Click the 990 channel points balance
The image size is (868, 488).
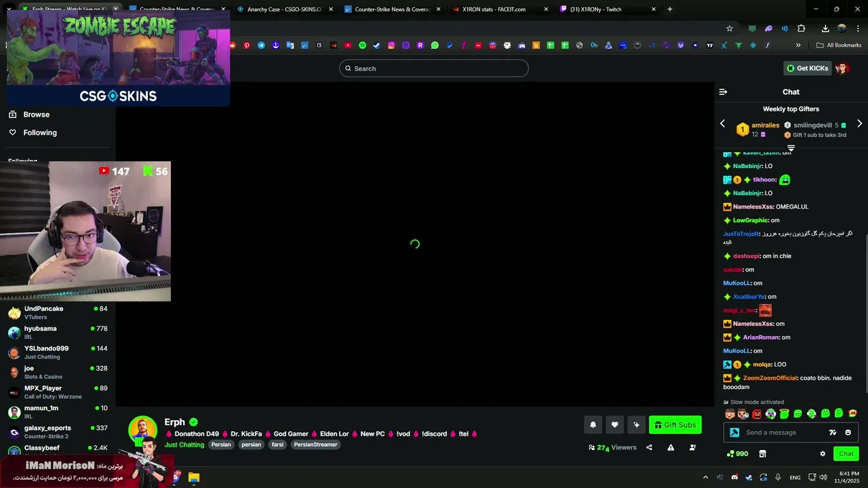click(737, 454)
